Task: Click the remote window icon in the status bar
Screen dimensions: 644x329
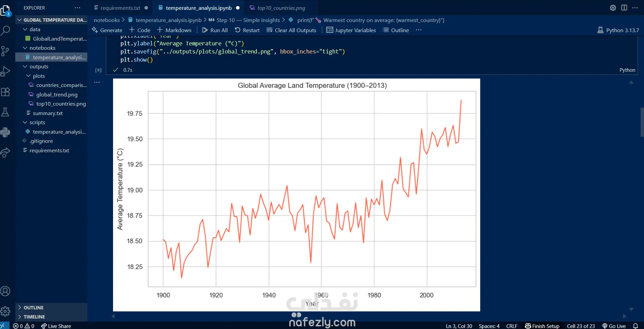Action: (x=3, y=326)
